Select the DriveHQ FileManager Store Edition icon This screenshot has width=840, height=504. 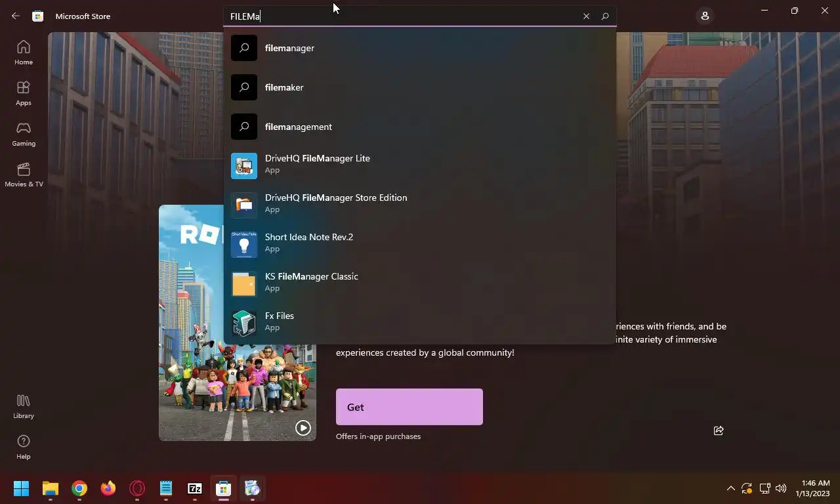[x=244, y=205]
